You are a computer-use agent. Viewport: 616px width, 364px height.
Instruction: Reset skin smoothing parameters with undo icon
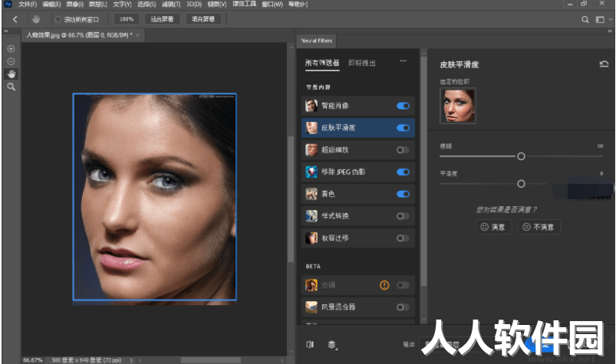click(x=604, y=64)
